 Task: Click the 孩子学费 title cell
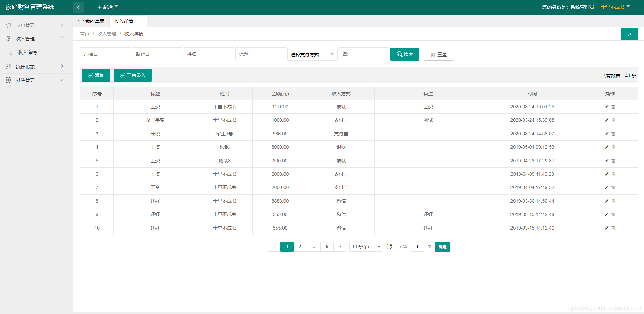tap(155, 120)
